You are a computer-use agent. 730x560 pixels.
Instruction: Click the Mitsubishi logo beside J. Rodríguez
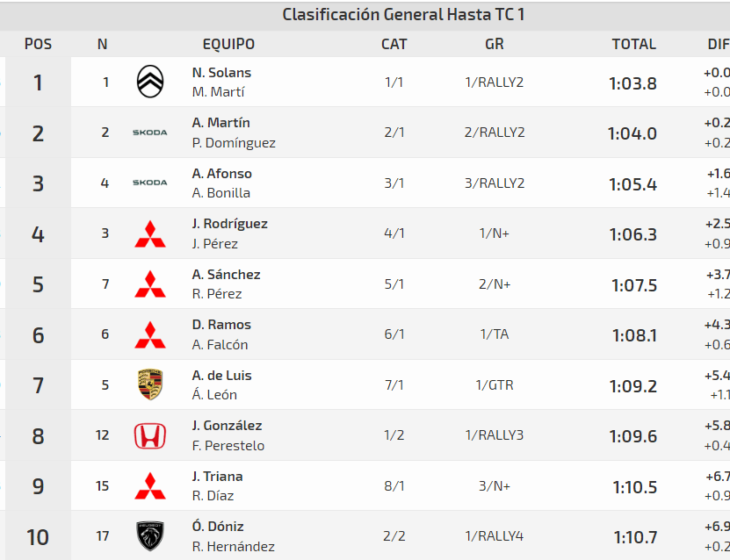coord(150,233)
